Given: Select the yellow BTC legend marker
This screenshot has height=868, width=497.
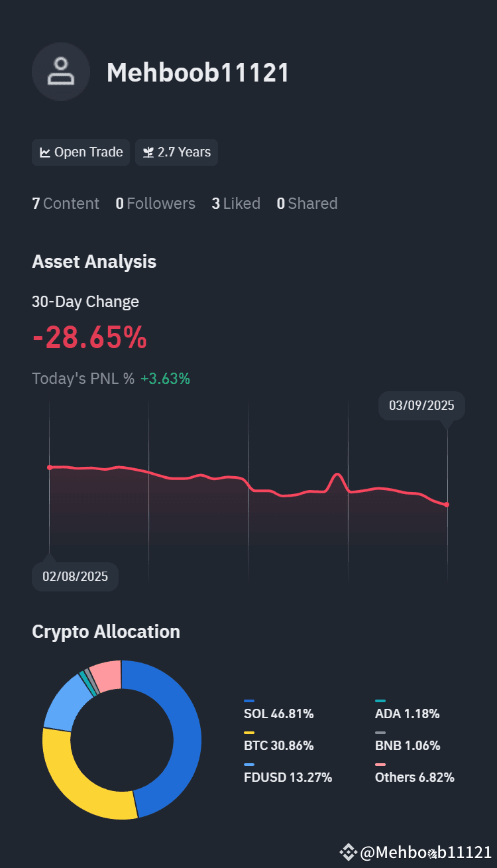Looking at the screenshot, I should coord(249,733).
